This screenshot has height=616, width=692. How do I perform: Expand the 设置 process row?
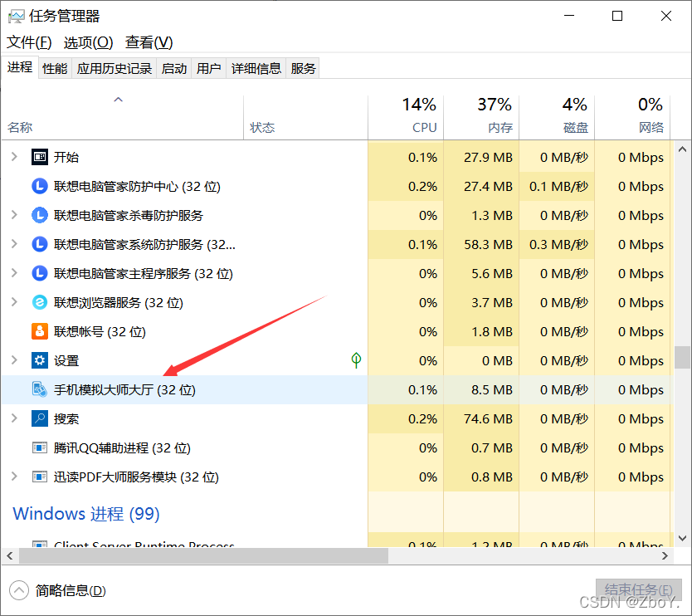[x=14, y=360]
